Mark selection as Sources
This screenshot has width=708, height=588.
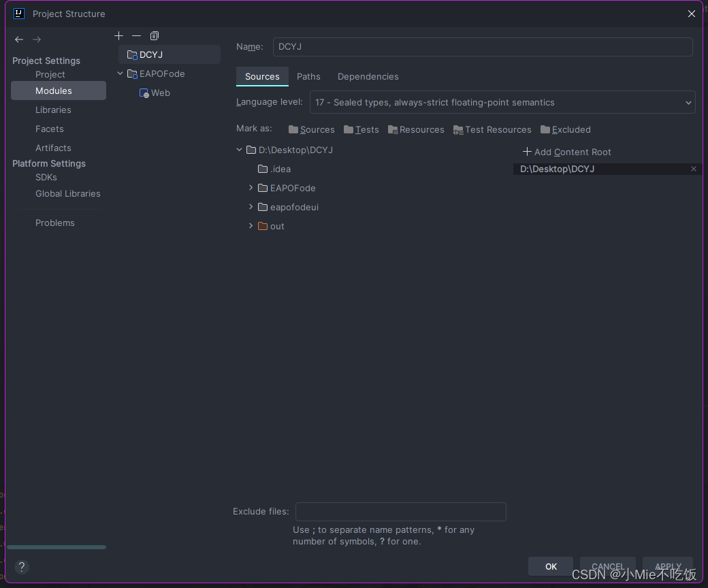click(x=310, y=129)
